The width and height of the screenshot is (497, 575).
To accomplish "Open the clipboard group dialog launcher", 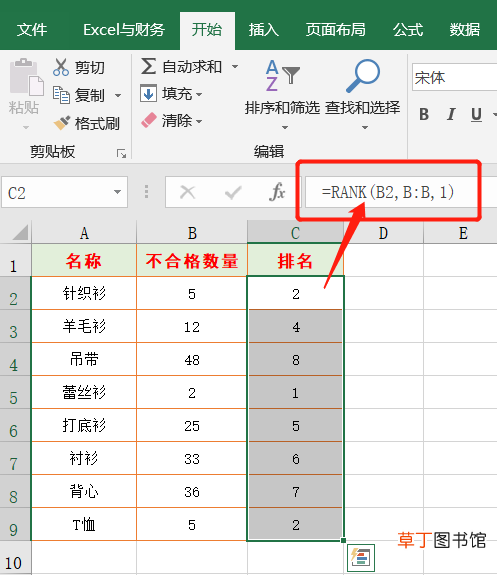I will click(121, 153).
